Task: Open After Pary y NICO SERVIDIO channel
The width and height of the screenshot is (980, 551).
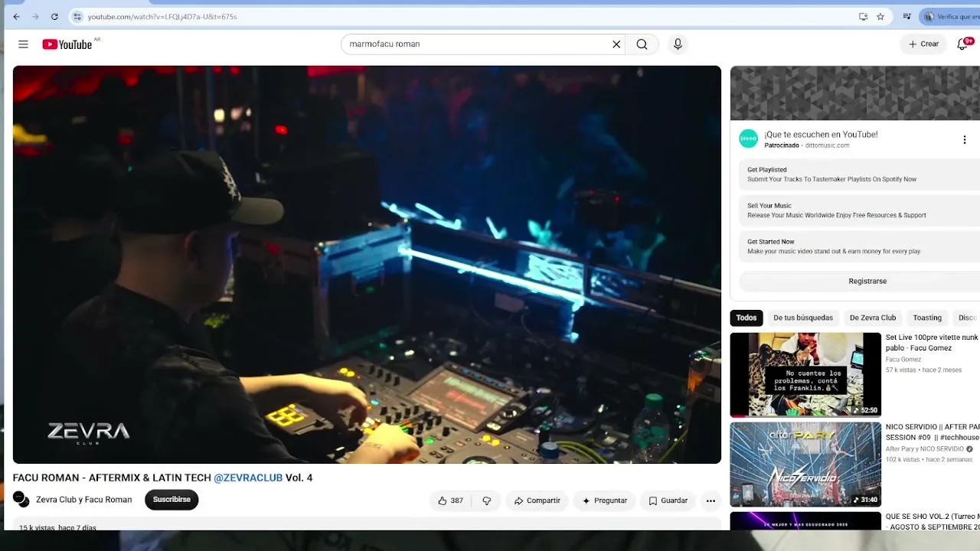Action: (x=925, y=449)
